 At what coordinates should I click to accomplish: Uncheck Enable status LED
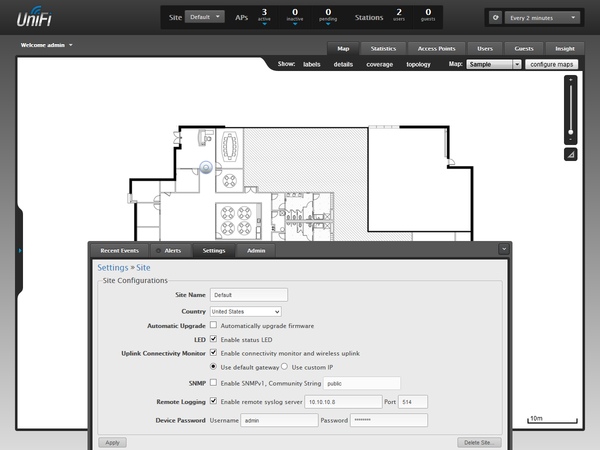click(214, 339)
